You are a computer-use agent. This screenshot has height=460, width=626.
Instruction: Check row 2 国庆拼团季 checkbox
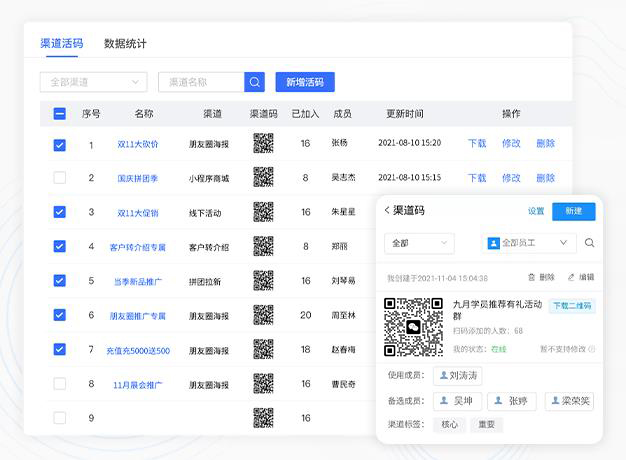click(59, 178)
